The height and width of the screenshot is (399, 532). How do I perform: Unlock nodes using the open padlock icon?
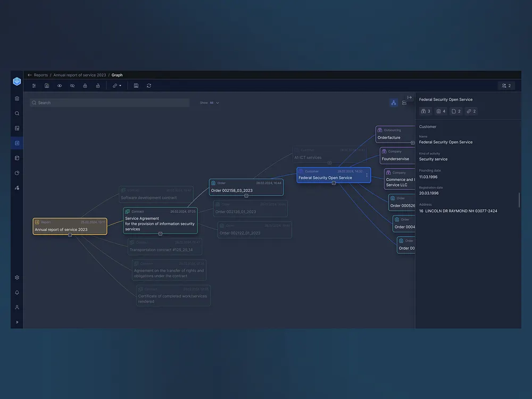[x=97, y=86]
